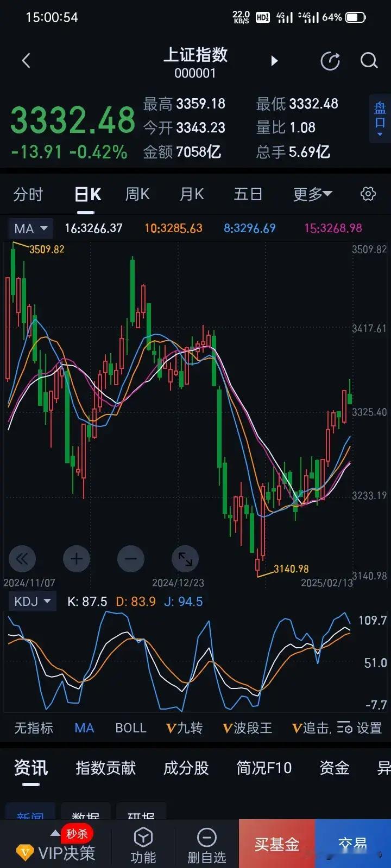Enable 九转 VIP indicator
Viewport: 391px width, 868px height.
(184, 728)
